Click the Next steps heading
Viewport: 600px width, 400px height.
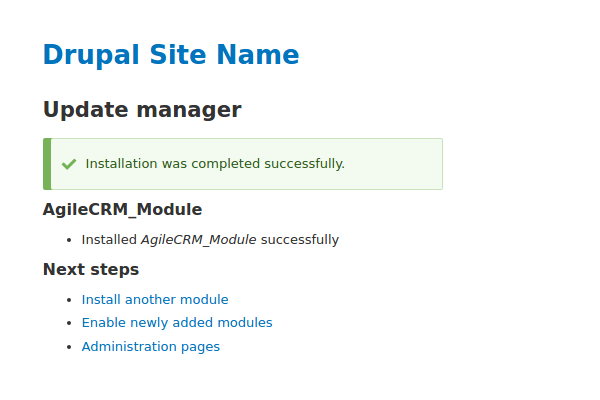91,270
